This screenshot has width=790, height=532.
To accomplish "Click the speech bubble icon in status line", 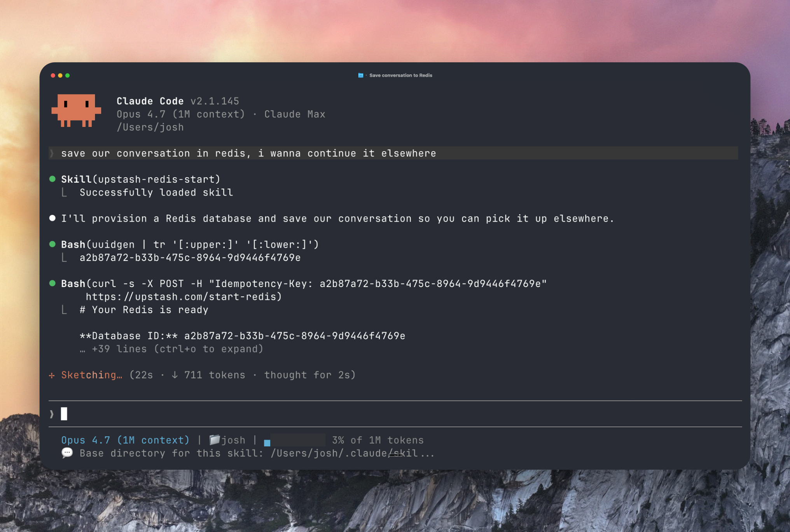I will point(67,453).
